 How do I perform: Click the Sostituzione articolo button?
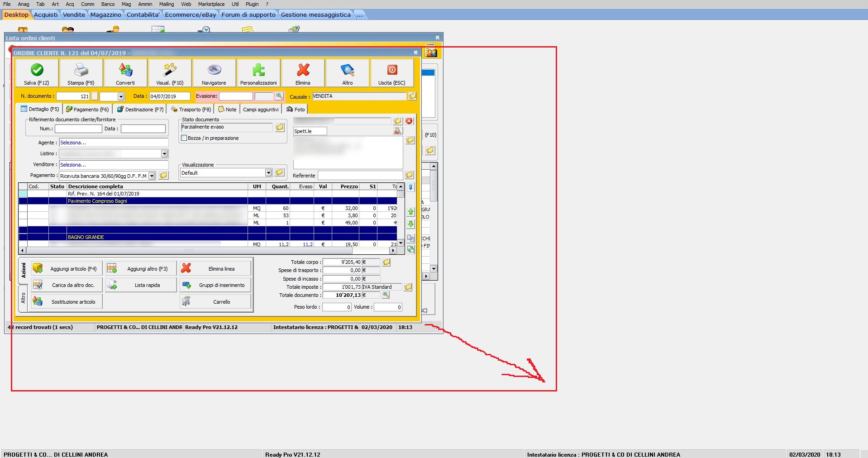pyautogui.click(x=67, y=302)
